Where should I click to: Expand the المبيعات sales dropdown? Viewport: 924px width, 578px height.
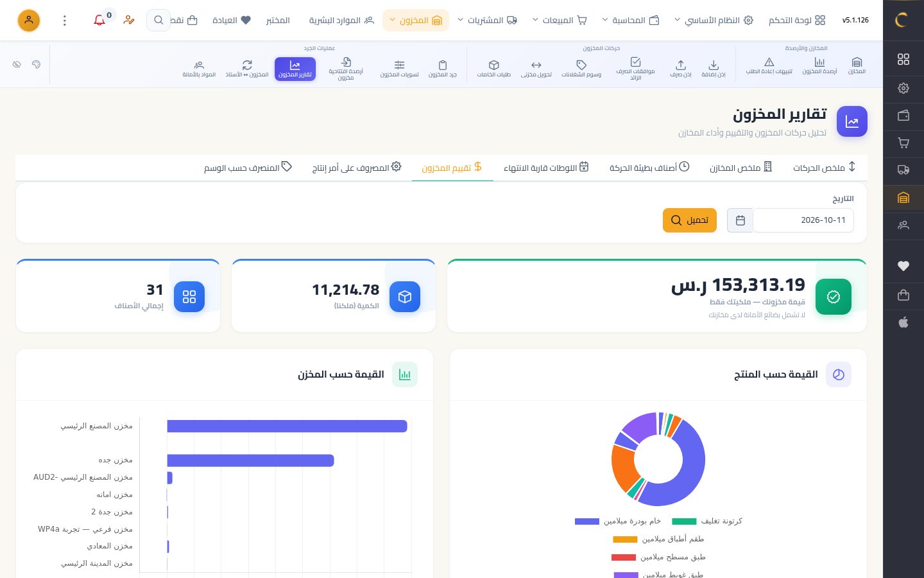[560, 21]
